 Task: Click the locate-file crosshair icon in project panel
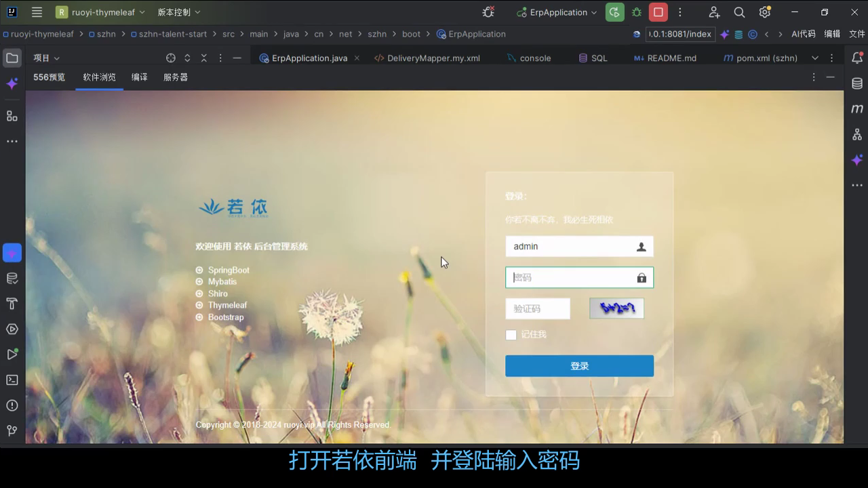tap(171, 58)
